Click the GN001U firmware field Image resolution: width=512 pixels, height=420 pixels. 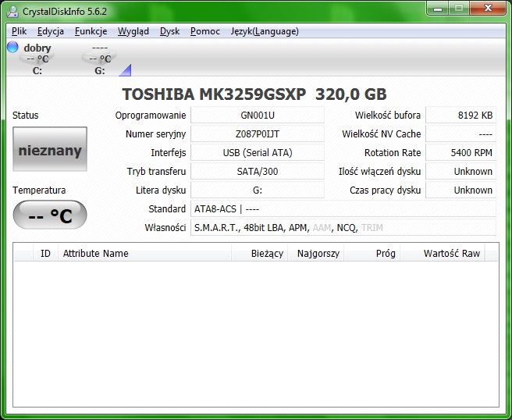258,115
